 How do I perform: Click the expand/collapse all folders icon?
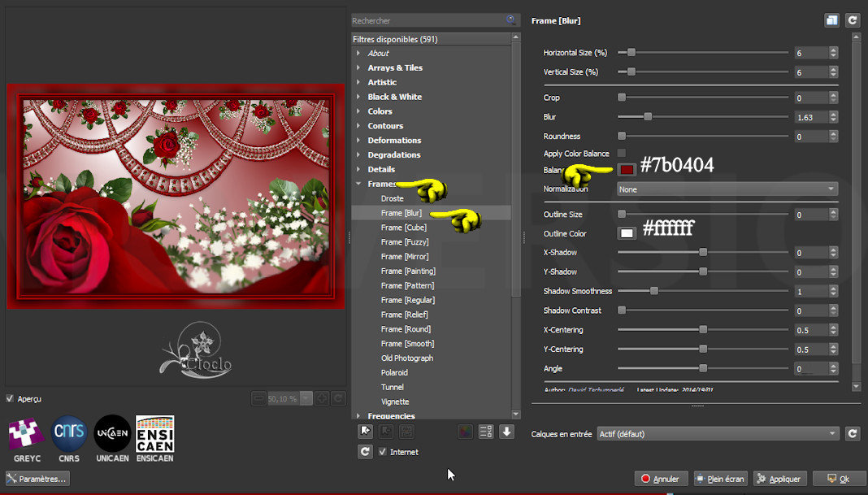pos(486,432)
